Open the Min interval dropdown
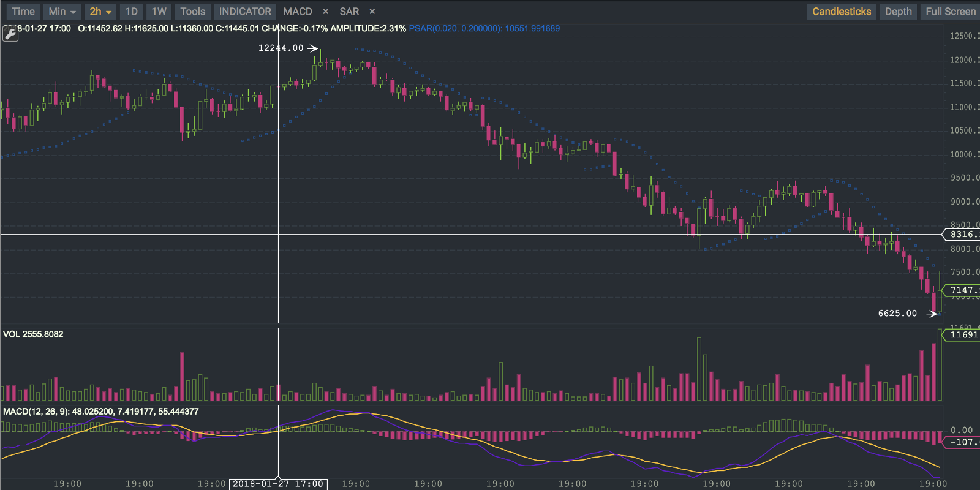The width and height of the screenshot is (980, 490). (x=62, y=12)
